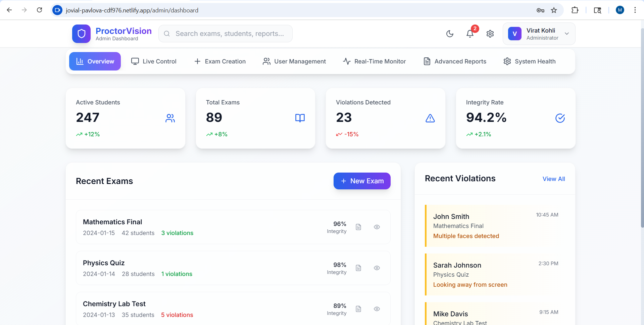
Task: Click 'Multiple faces detected' text
Action: 466,236
